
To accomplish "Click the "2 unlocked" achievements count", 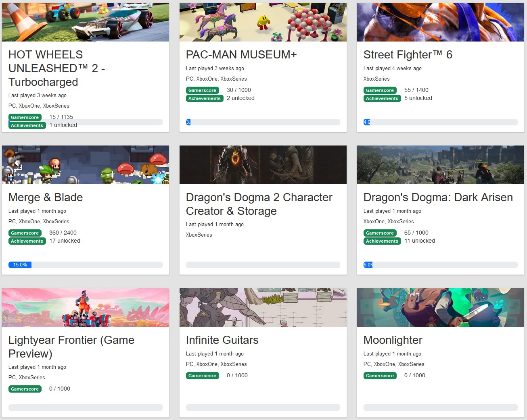I will click(241, 98).
